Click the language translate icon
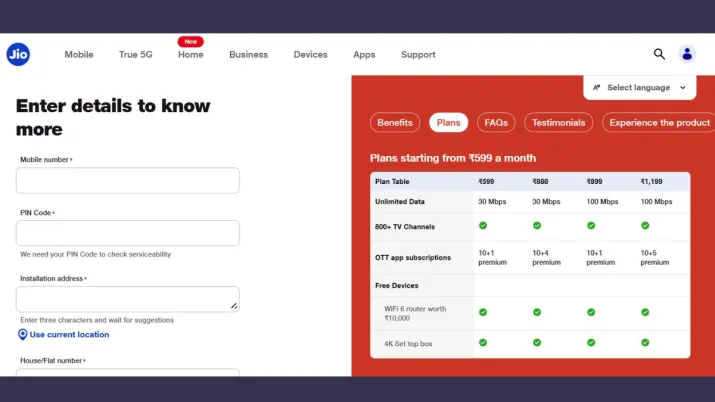715x402 pixels. pos(596,88)
